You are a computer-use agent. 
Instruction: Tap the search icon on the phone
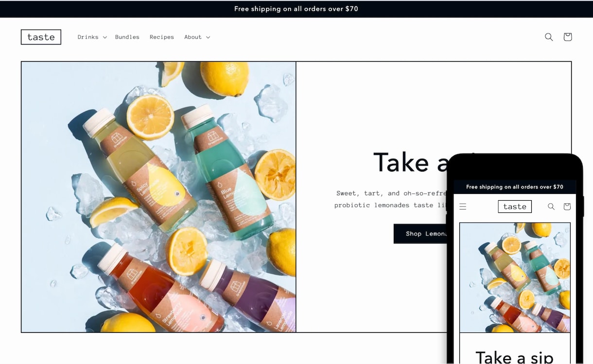551,207
